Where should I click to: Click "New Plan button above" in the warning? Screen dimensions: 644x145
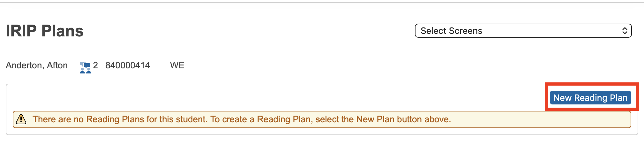[x=403, y=119]
